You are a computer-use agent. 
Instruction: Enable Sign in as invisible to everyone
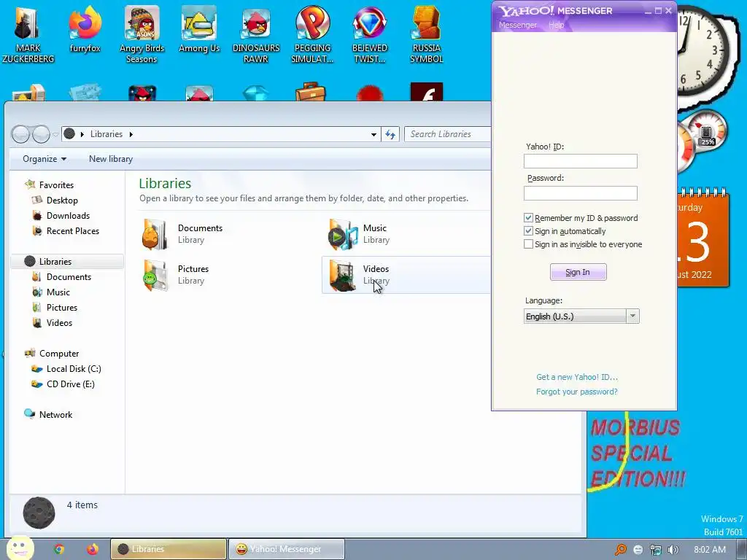528,244
